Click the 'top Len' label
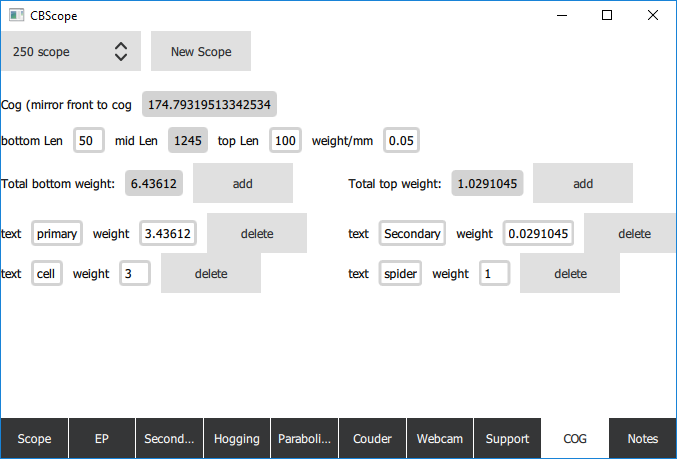Viewport: 677px width, 459px height. [238, 141]
